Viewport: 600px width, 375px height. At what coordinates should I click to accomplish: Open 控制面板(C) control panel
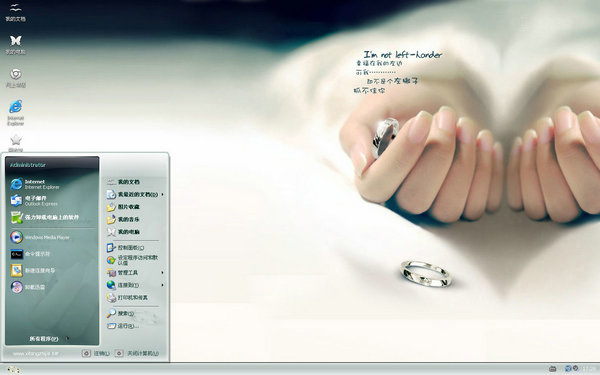coord(126,248)
